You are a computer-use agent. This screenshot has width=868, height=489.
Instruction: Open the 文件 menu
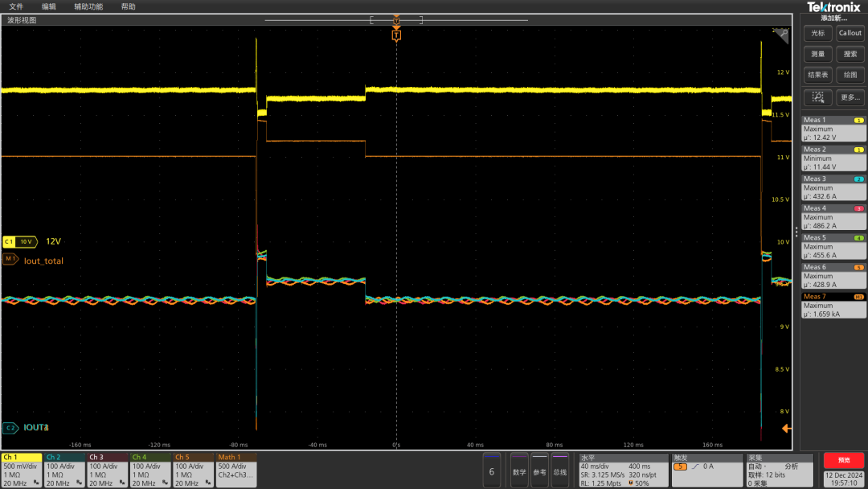16,6
